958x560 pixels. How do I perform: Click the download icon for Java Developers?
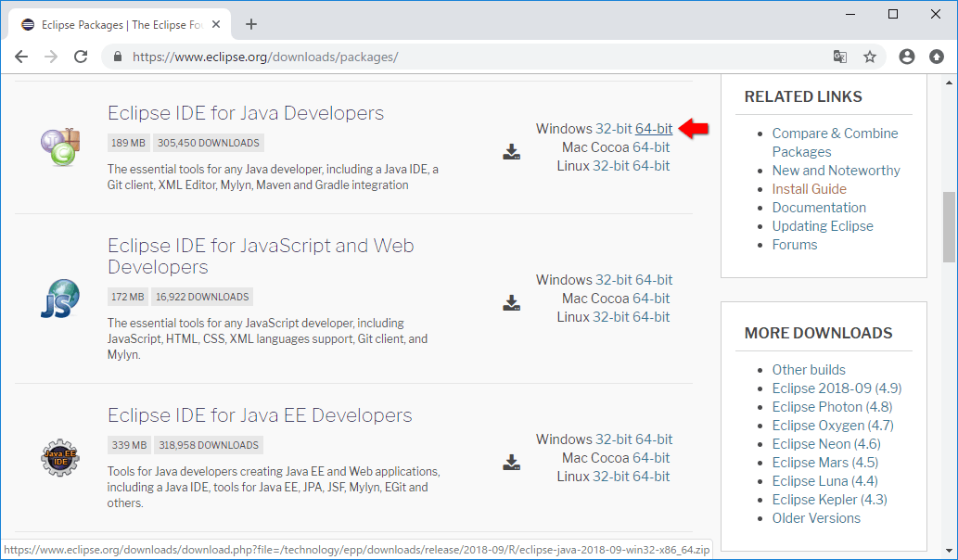point(511,151)
